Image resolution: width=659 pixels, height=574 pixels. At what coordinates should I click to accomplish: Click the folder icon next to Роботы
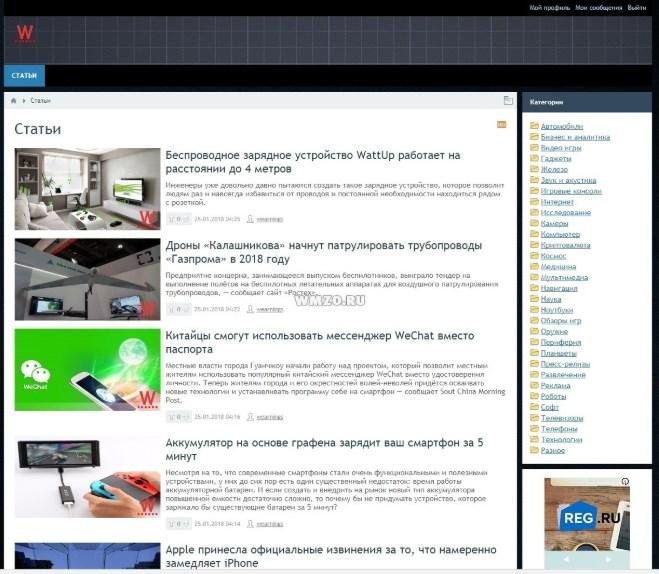pyautogui.click(x=535, y=396)
